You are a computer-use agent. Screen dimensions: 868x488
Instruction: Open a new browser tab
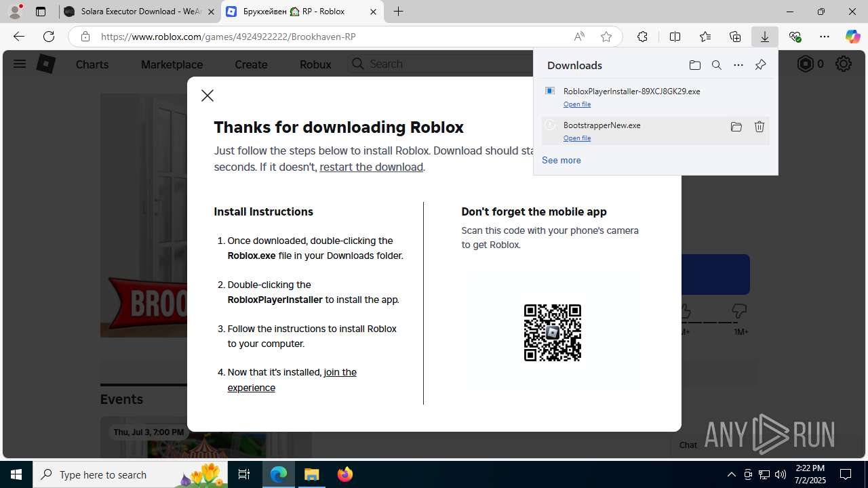click(398, 12)
